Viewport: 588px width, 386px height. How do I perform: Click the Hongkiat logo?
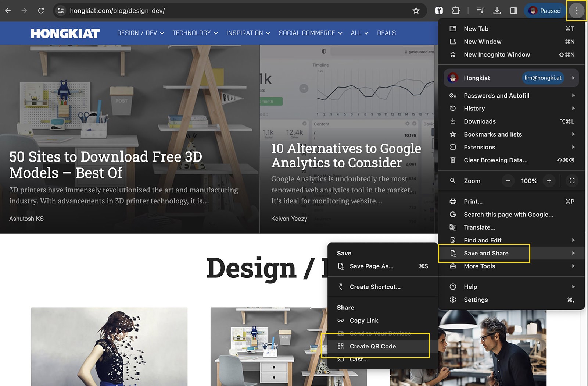[x=65, y=33]
